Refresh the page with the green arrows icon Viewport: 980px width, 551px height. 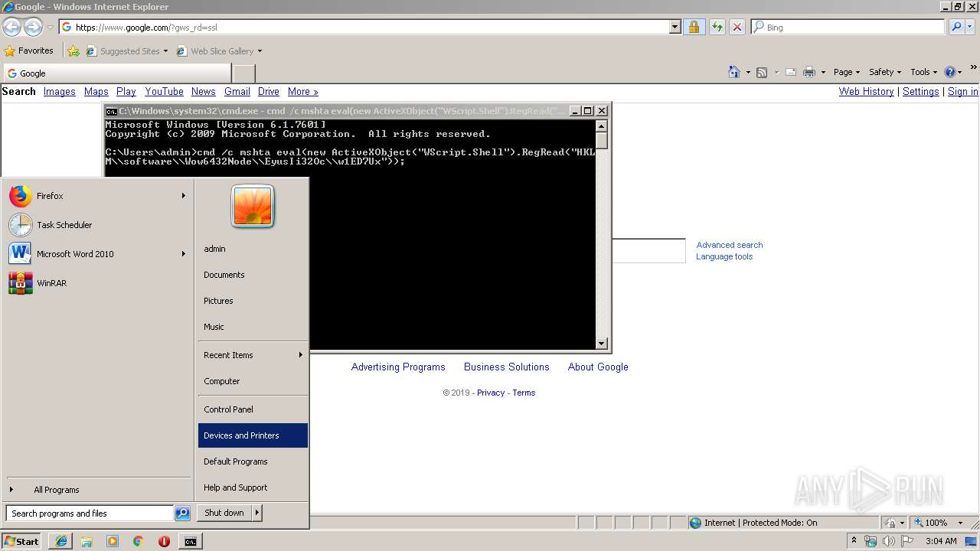coord(717,28)
